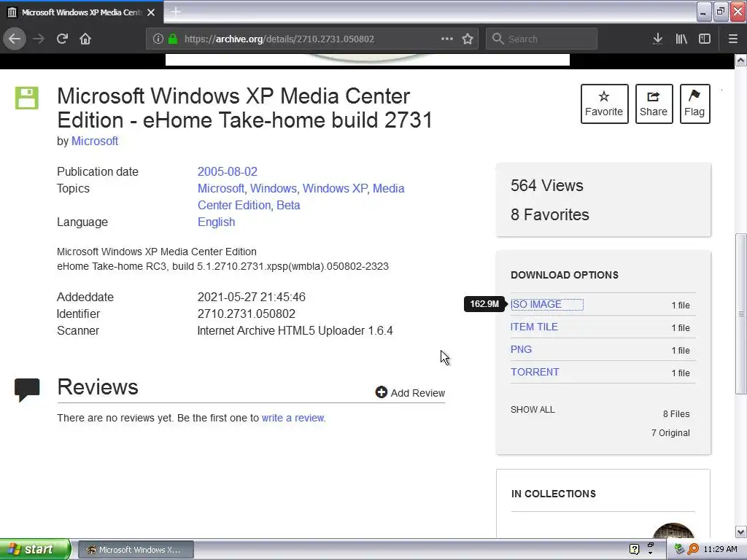This screenshot has width=747, height=560.
Task: Select the English language link
Action: [216, 222]
